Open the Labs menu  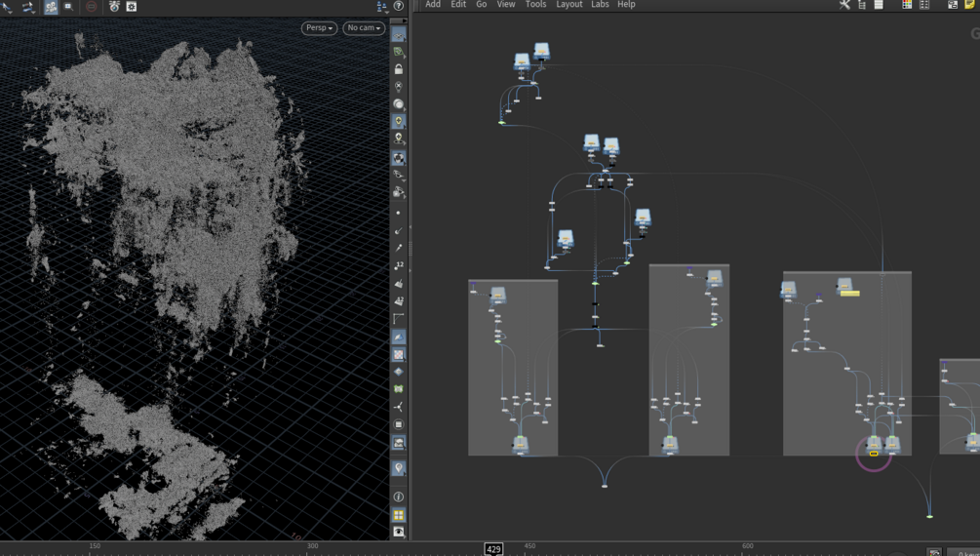[600, 4]
